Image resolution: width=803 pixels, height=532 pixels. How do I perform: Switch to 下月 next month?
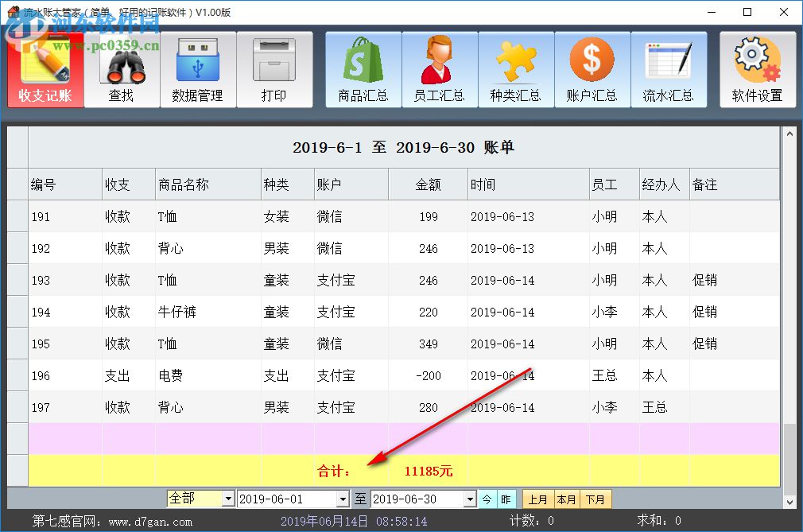[595, 499]
